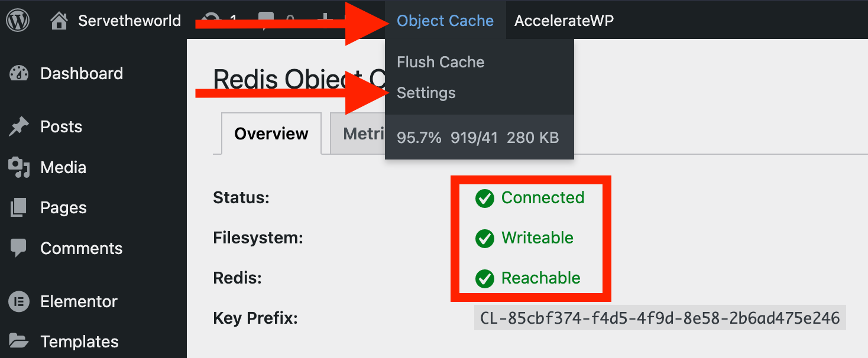
Task: Switch to the Overview tab
Action: tap(271, 134)
